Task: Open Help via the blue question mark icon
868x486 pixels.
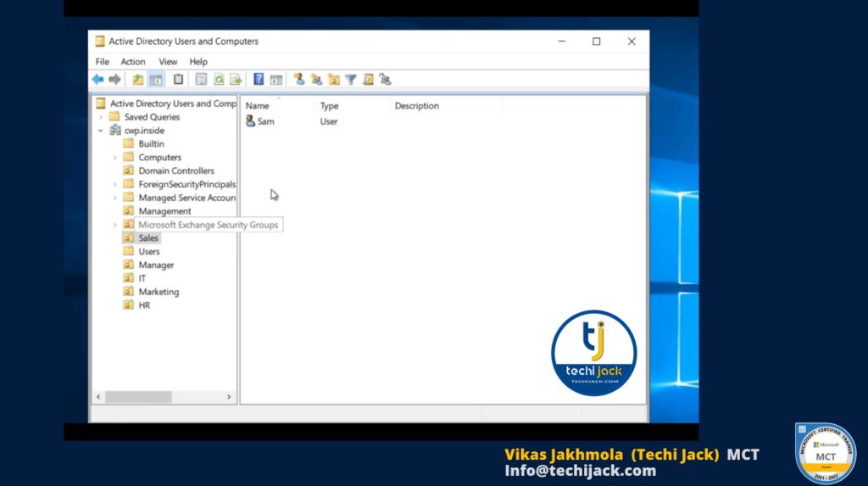Action: click(x=259, y=80)
